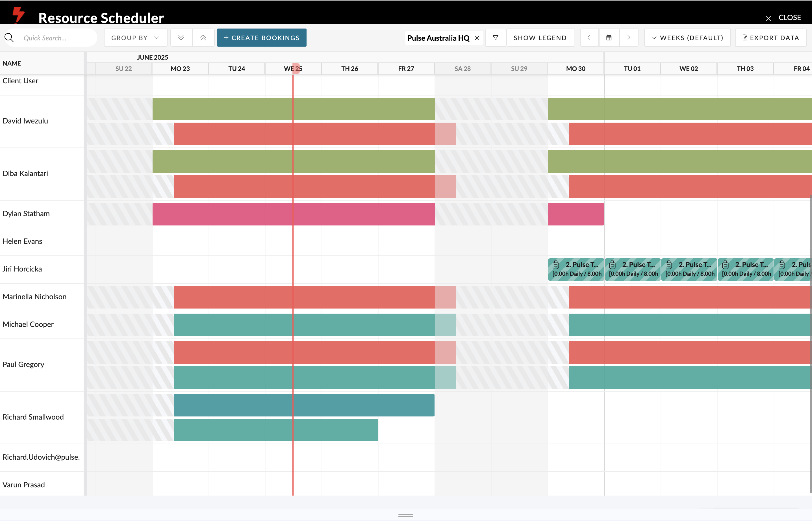Click Helen Evans in the name list
The width and height of the screenshot is (812, 521).
click(x=22, y=241)
